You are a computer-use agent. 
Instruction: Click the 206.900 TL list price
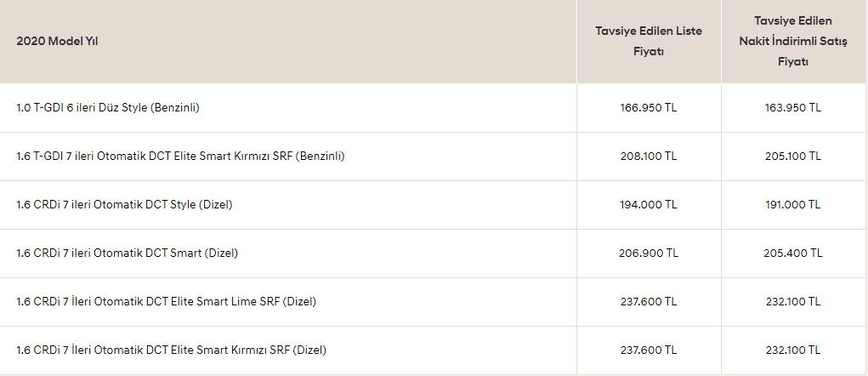tap(648, 253)
